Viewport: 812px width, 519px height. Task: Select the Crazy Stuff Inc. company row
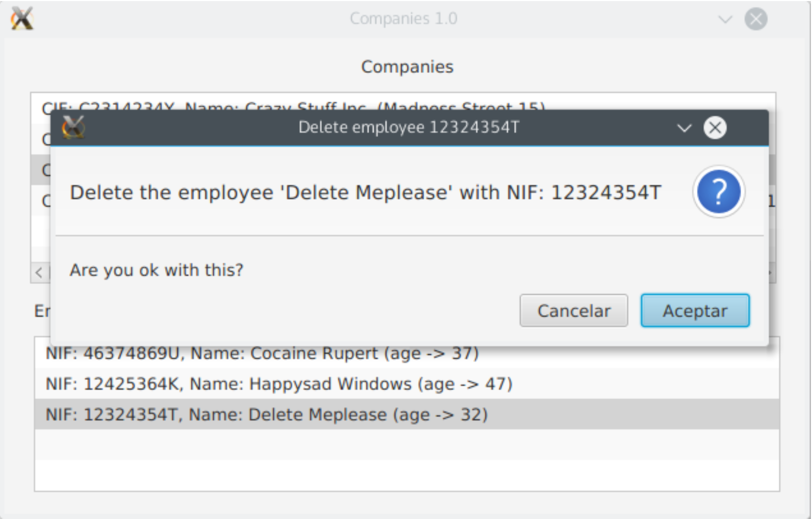pos(293,105)
